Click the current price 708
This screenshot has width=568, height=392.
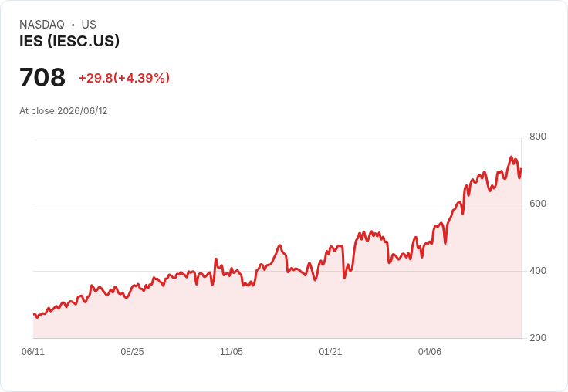pos(42,77)
